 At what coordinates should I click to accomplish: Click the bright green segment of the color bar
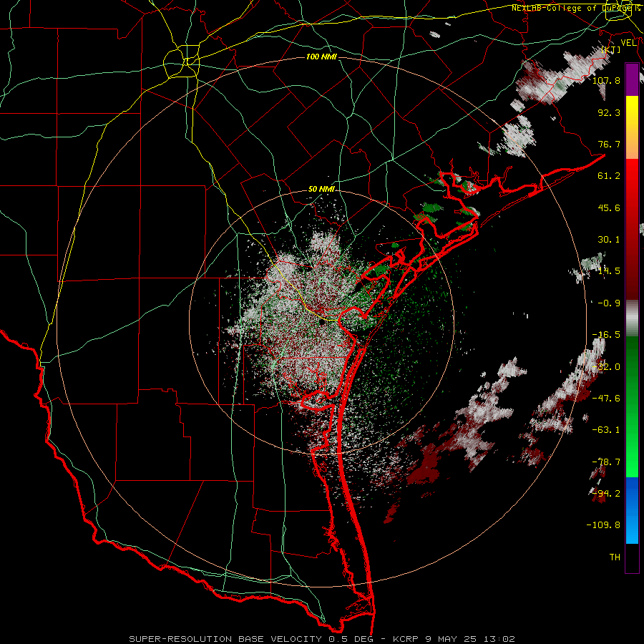point(632,406)
